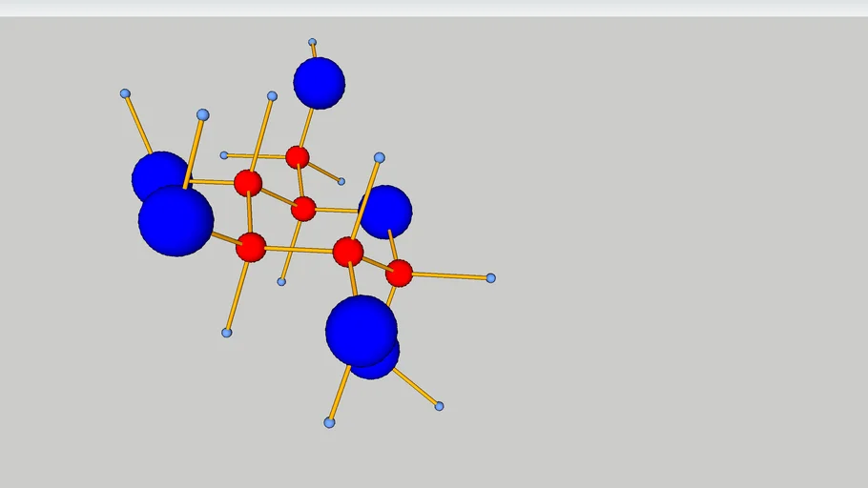Select the red sphere above the bottom blue sphere
The image size is (868, 488).
click(348, 252)
